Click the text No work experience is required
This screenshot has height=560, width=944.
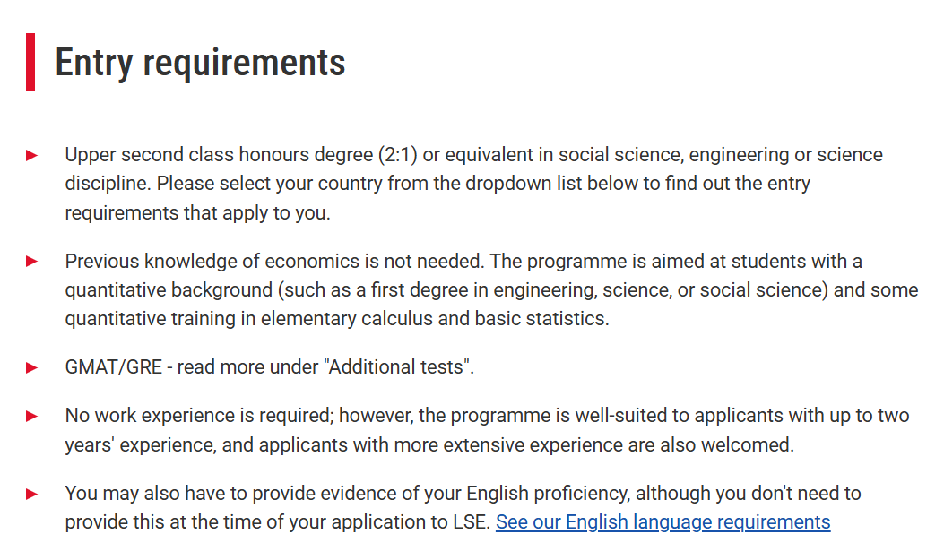coord(199,416)
